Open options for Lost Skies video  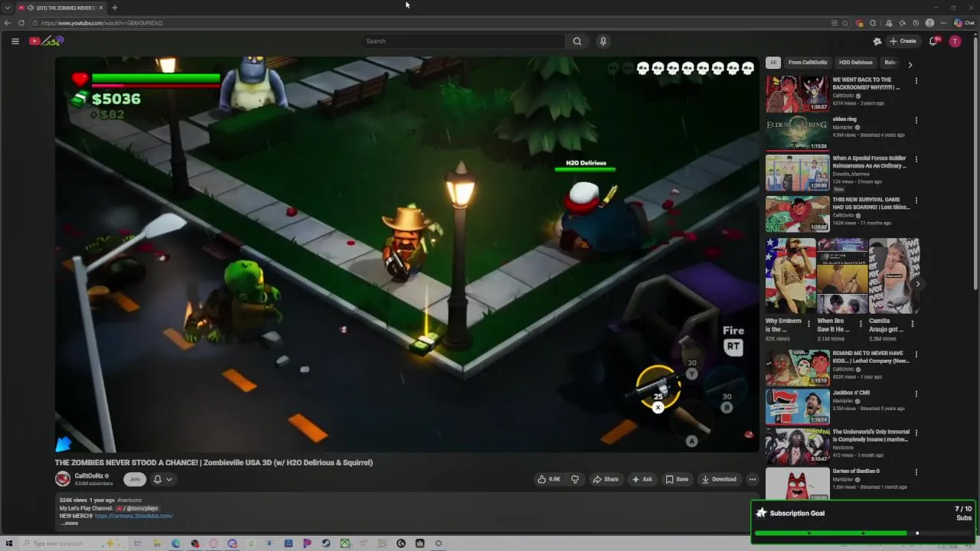click(x=916, y=200)
